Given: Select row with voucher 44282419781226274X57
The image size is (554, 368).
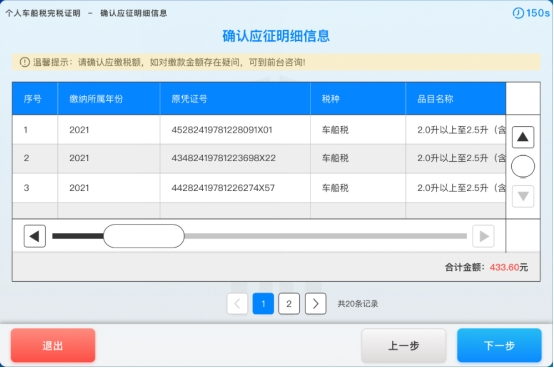Looking at the screenshot, I should point(259,188).
